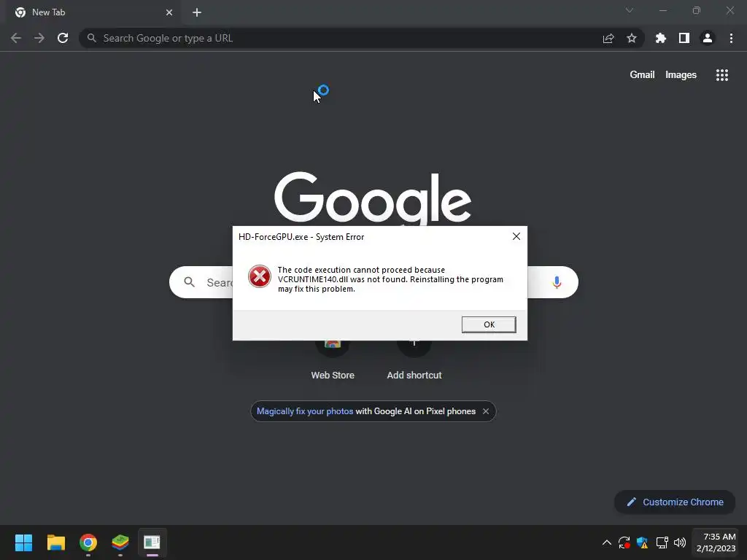747x560 pixels.
Task: Switch to Chrome in the taskbar
Action: point(88,542)
